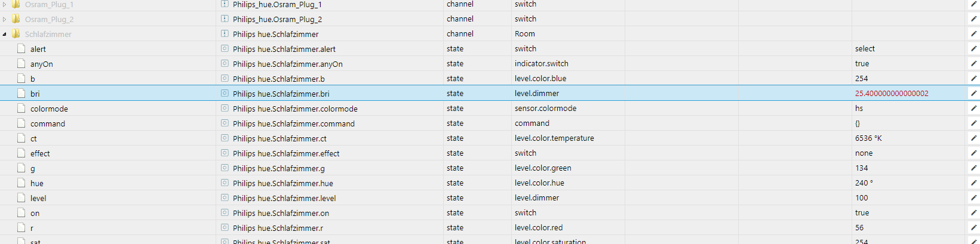Click the file icon of the alert item
This screenshot has width=980, height=244.
21,48
